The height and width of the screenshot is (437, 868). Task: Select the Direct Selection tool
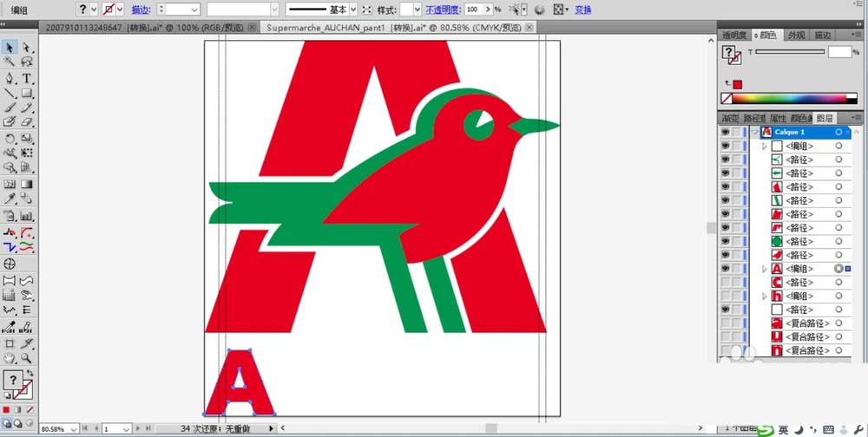(x=27, y=48)
